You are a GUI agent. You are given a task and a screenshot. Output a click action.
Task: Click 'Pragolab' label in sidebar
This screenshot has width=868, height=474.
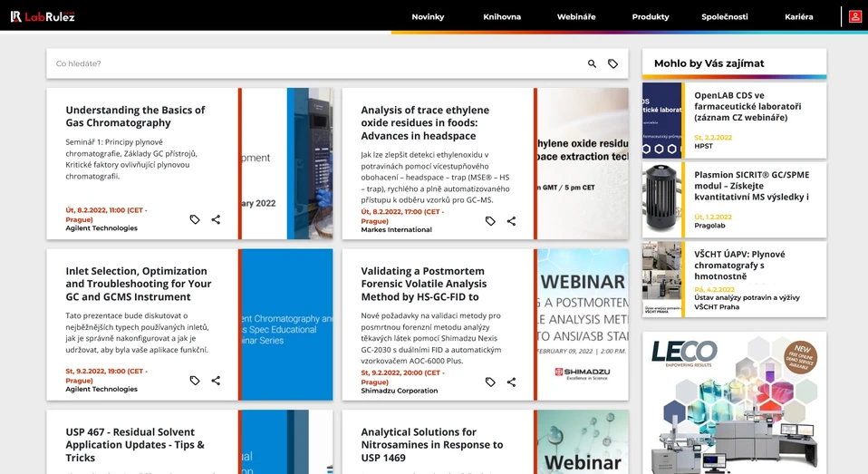point(709,226)
